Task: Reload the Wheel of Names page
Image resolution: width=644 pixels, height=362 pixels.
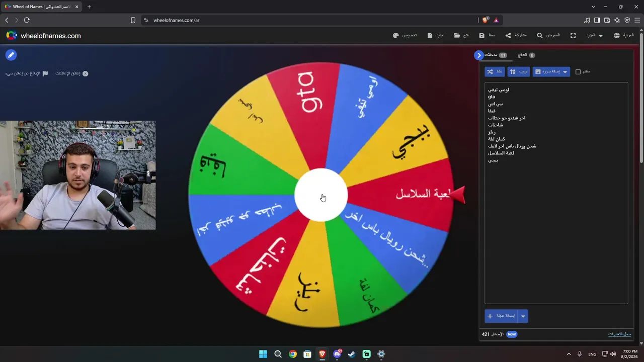Action: 27,20
